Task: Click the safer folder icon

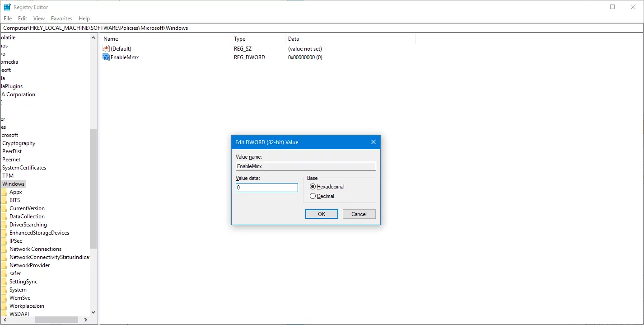Action: coord(4,273)
